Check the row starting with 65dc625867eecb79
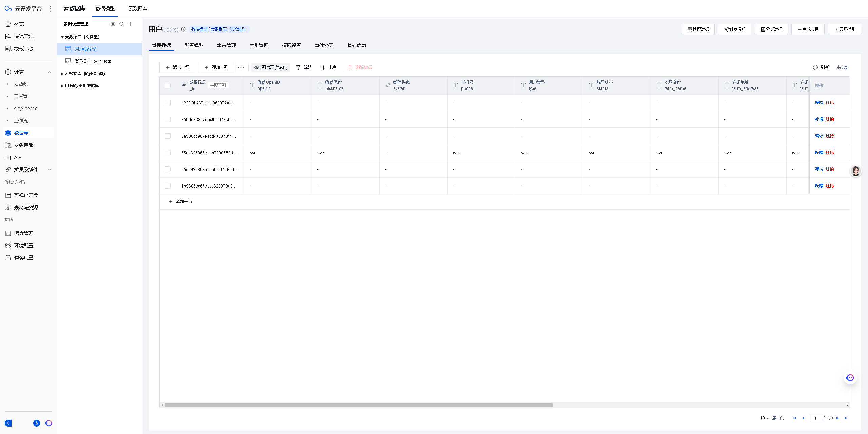 click(168, 153)
